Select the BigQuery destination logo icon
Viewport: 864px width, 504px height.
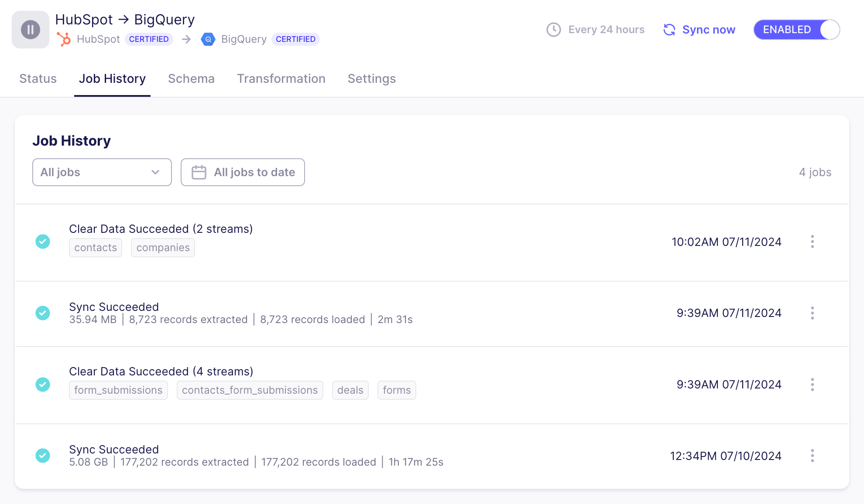[x=208, y=39]
